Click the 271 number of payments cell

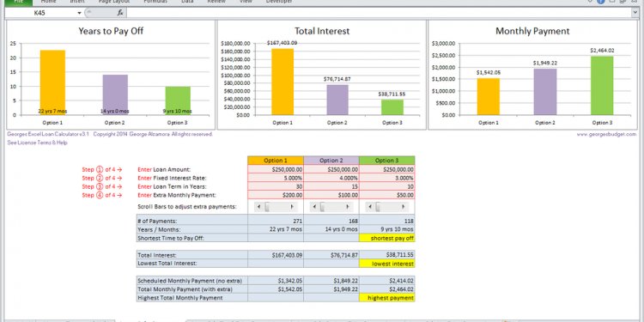[x=276, y=221]
